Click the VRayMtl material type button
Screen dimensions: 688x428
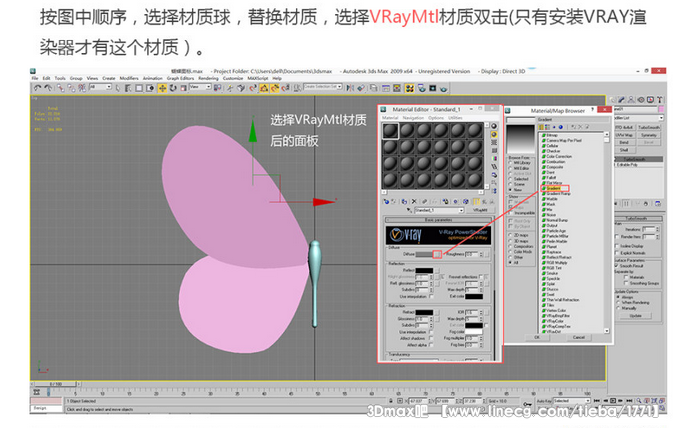480,210
